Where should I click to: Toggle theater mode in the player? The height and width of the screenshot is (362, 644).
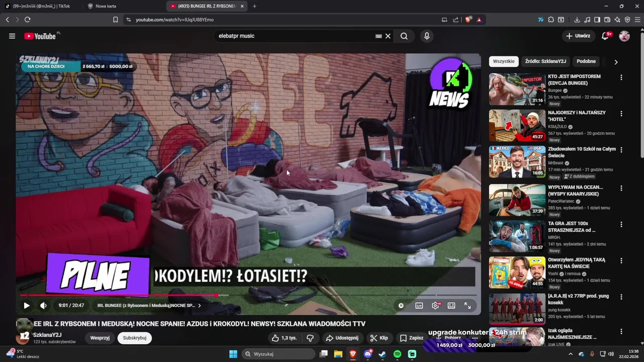click(x=451, y=305)
